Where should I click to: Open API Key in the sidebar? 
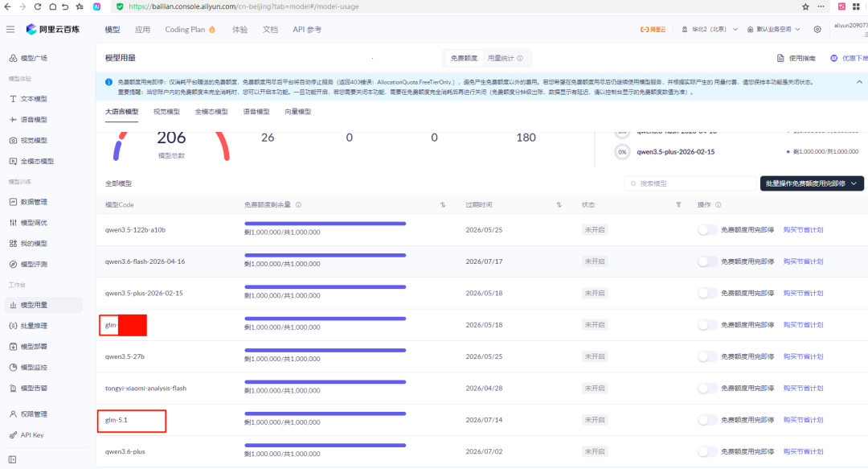(x=27, y=435)
